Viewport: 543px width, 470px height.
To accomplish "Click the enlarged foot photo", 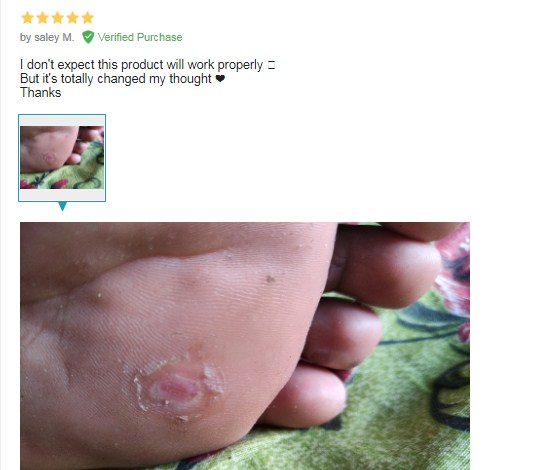I will click(245, 346).
